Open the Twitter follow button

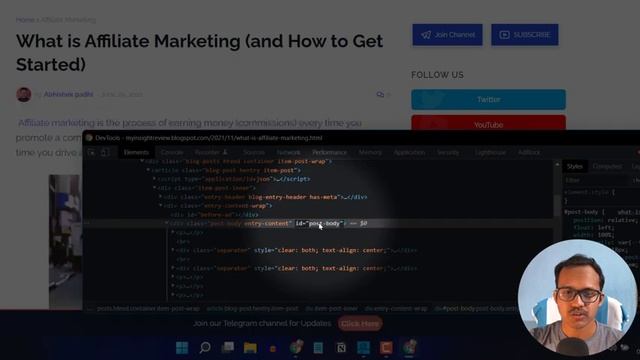coord(488,100)
